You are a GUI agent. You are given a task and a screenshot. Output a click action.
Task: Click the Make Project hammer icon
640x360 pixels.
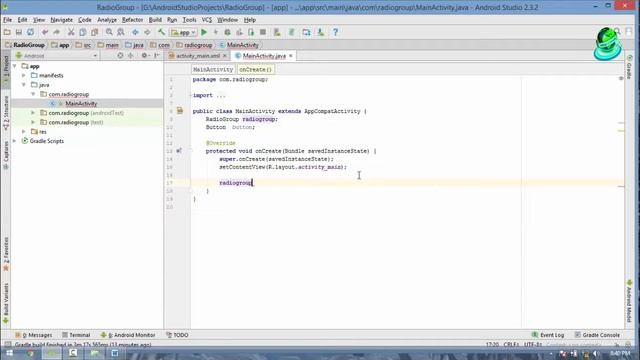pyautogui.click(x=162, y=32)
